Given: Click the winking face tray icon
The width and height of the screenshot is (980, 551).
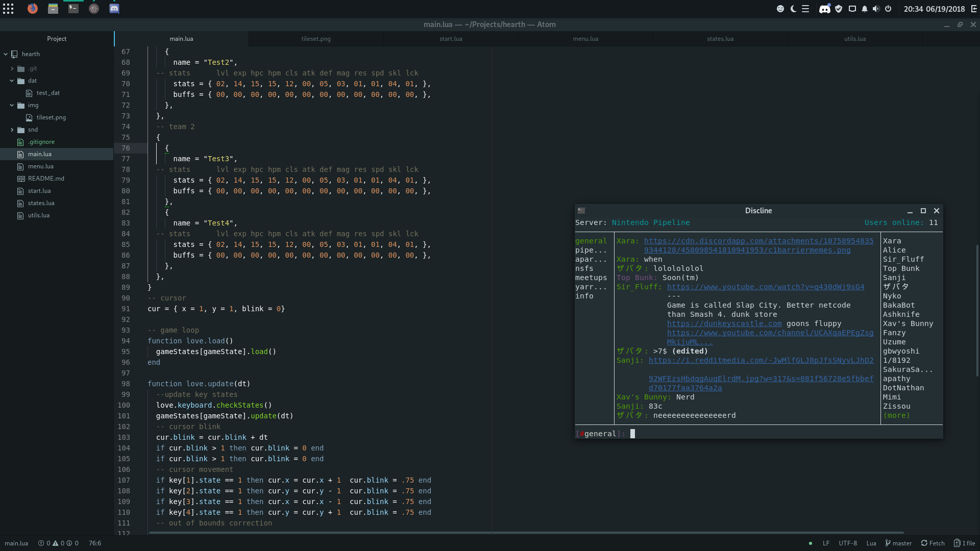Looking at the screenshot, I should coord(780,9).
